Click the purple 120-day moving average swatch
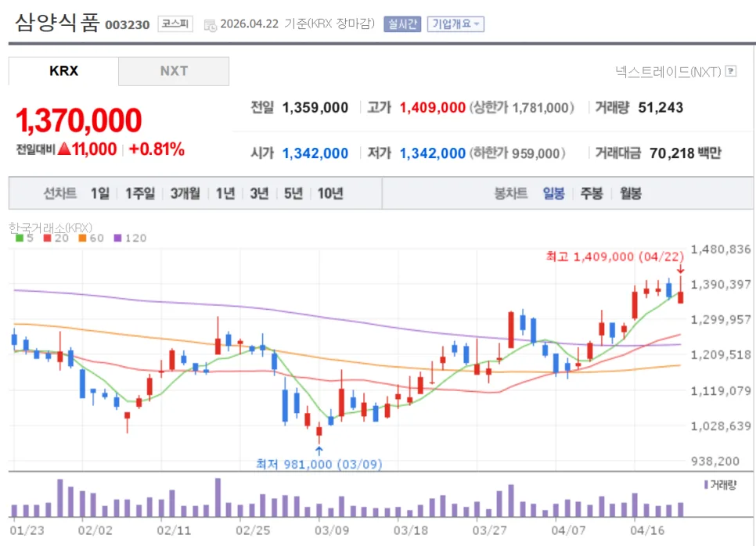756x546 pixels. pyautogui.click(x=117, y=238)
